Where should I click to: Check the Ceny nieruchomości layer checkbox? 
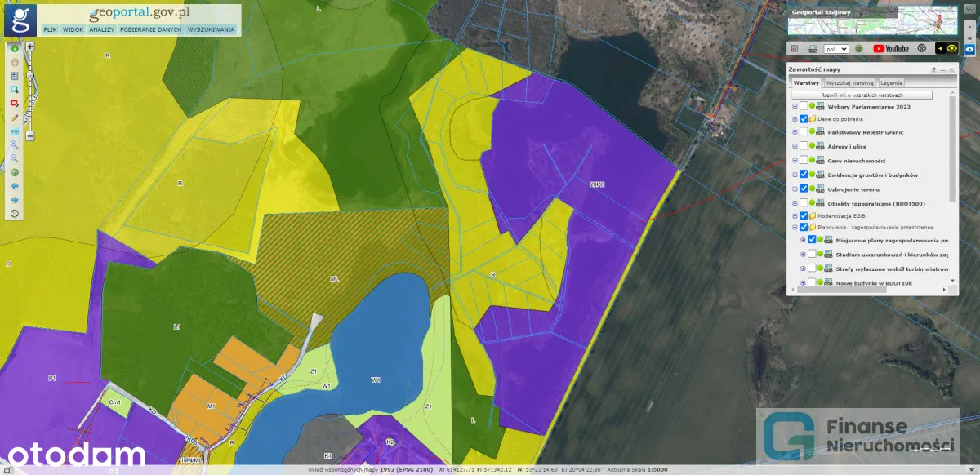pos(804,161)
